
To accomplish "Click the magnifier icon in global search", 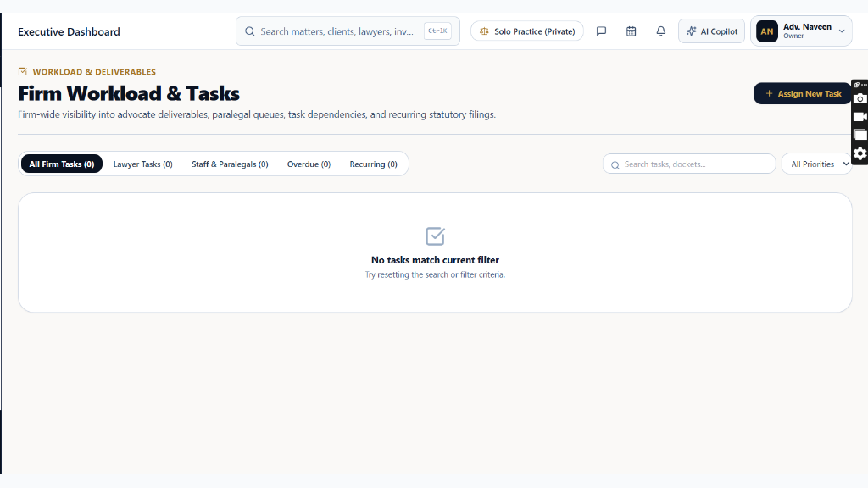I will click(x=250, y=31).
